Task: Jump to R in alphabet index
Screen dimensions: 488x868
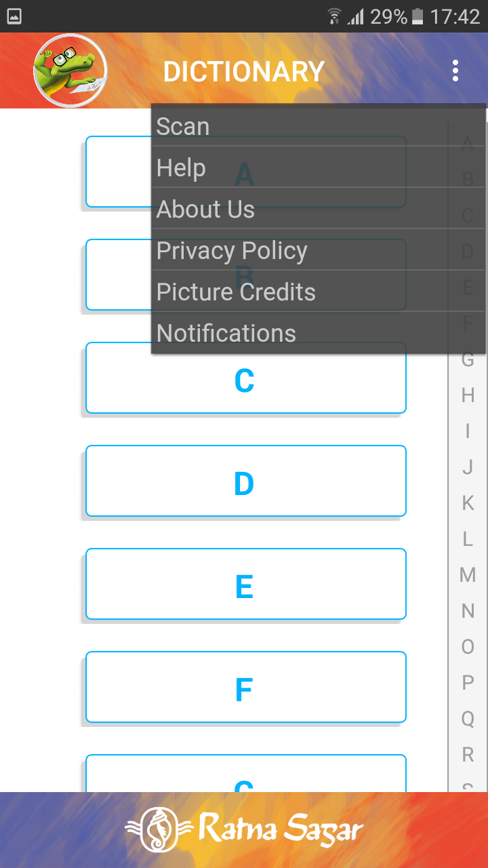Action: (x=468, y=754)
